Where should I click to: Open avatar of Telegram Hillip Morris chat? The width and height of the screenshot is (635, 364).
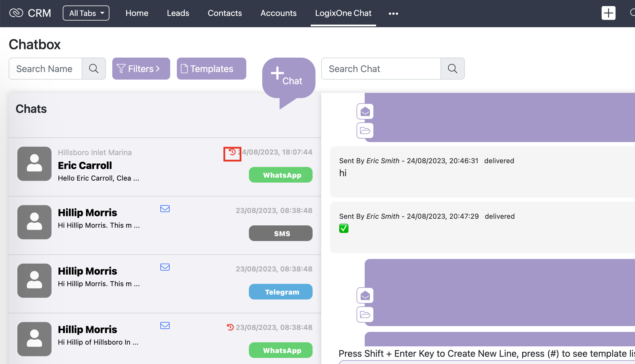(34, 281)
